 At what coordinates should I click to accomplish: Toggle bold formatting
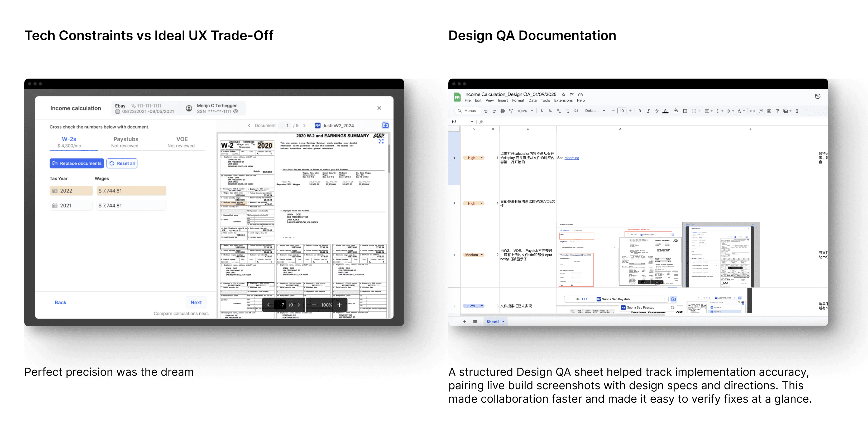pyautogui.click(x=640, y=111)
